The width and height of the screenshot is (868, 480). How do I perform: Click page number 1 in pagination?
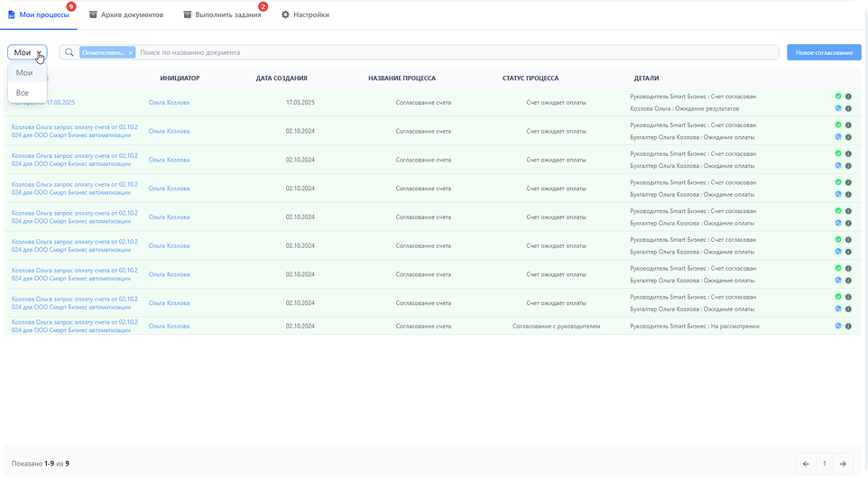pyautogui.click(x=824, y=464)
